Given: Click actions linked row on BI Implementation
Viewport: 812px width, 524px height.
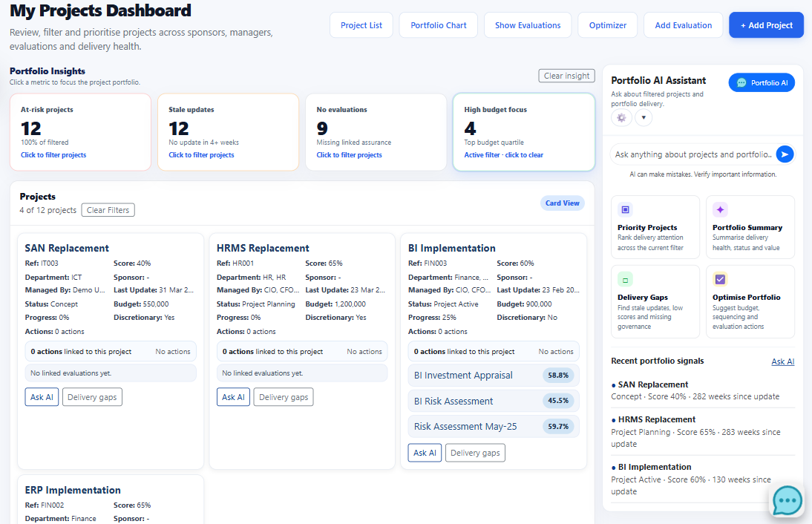Looking at the screenshot, I should click(494, 352).
